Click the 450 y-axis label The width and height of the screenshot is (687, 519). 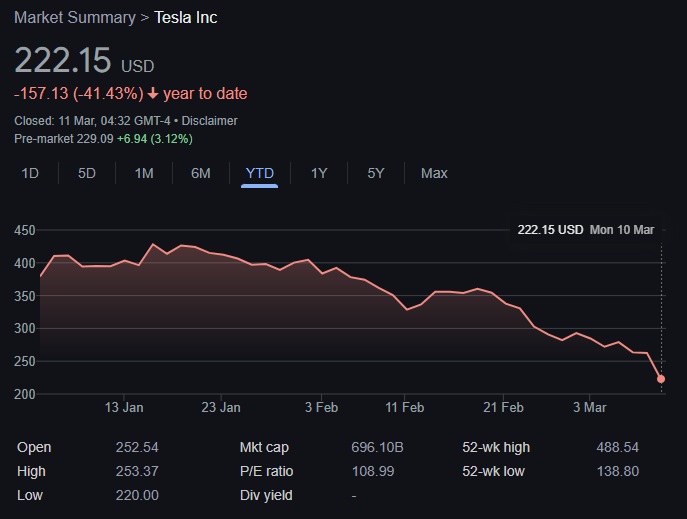[x=25, y=230]
